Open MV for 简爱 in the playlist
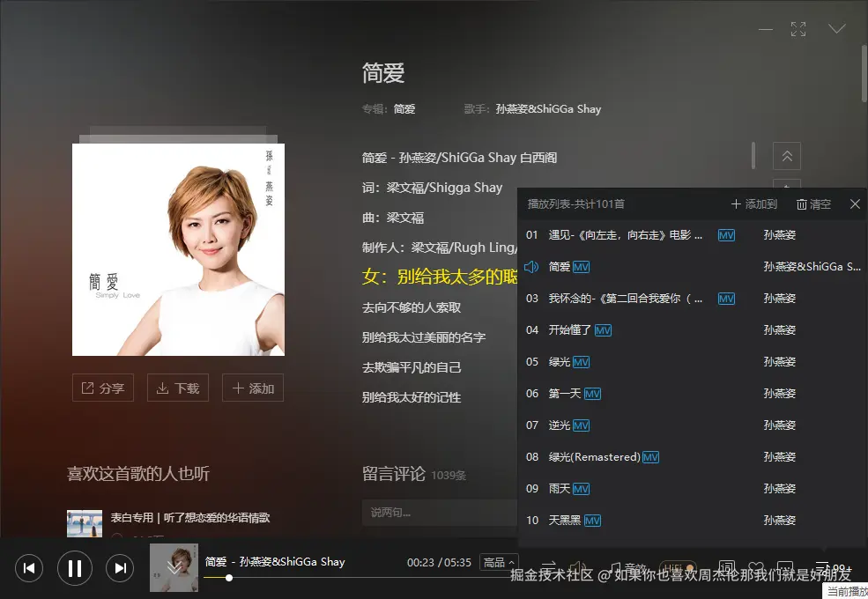868x599 pixels. (x=582, y=268)
